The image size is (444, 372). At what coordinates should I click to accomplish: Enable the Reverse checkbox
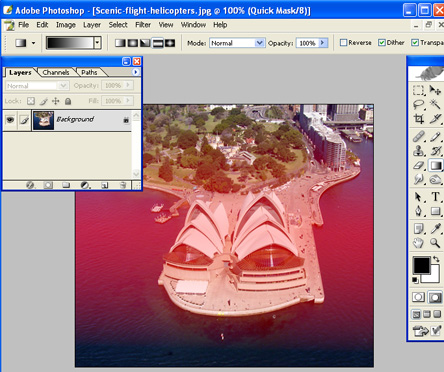(343, 43)
